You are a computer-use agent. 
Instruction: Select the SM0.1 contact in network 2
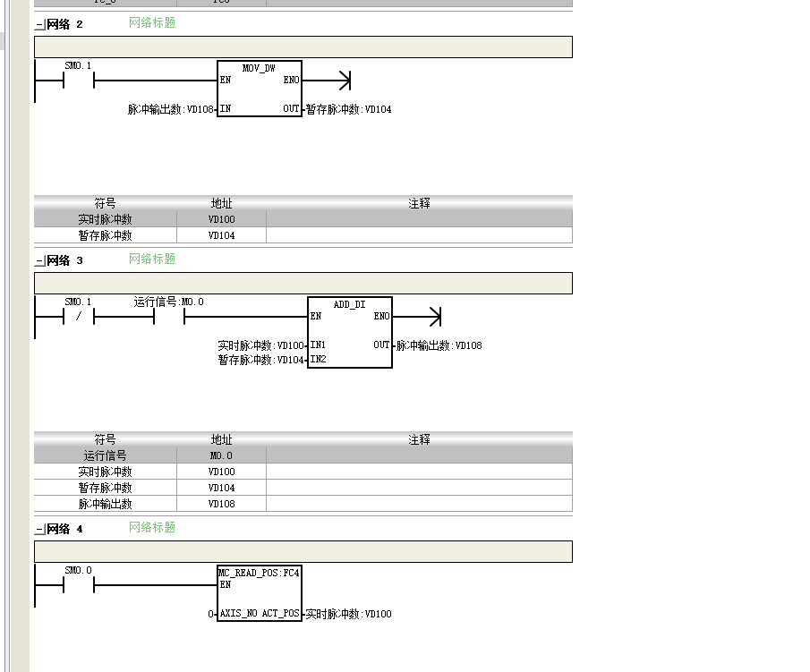(x=78, y=81)
